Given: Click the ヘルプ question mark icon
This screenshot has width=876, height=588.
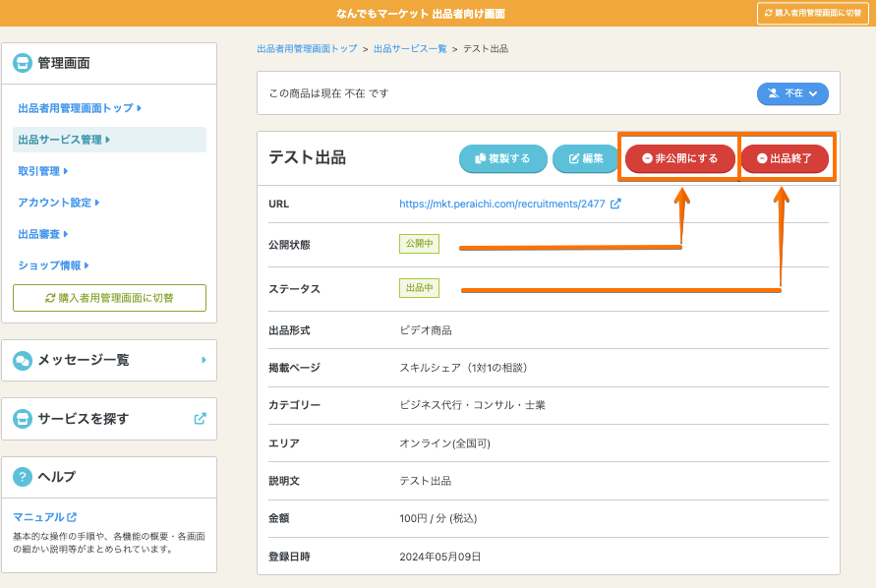Looking at the screenshot, I should (x=23, y=477).
